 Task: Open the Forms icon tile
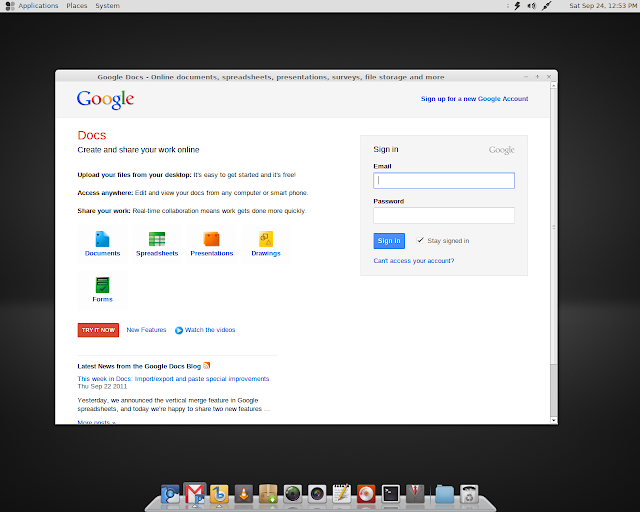[102, 289]
